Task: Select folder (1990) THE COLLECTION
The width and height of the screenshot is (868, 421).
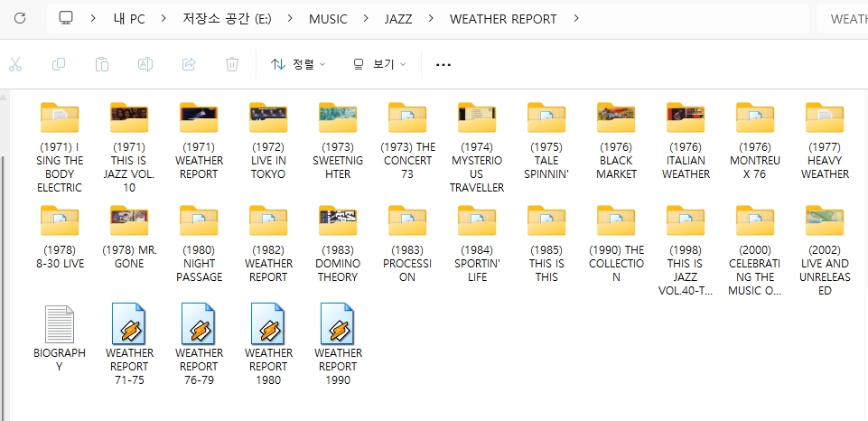Action: pyautogui.click(x=616, y=243)
